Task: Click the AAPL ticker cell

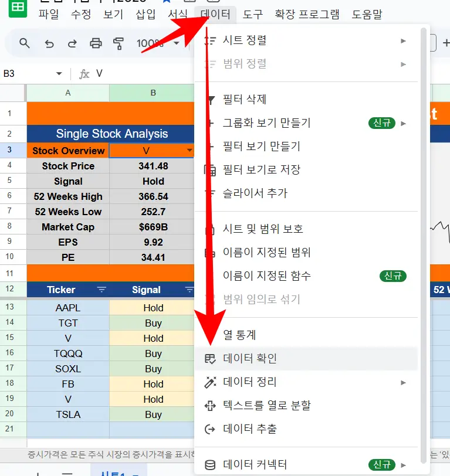Action: pyautogui.click(x=68, y=308)
